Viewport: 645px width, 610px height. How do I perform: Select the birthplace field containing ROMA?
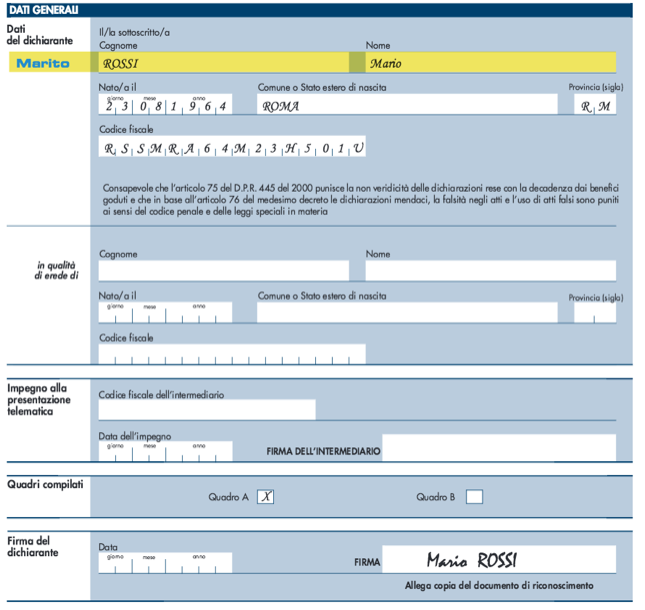[407, 105]
